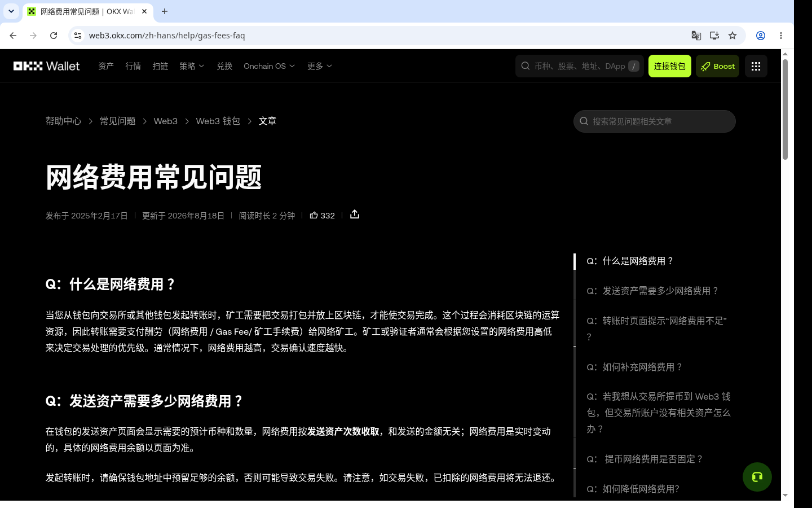Jump to 提币网络费用是否固定 in contents sidebar
Image resolution: width=812 pixels, height=508 pixels.
coord(645,459)
